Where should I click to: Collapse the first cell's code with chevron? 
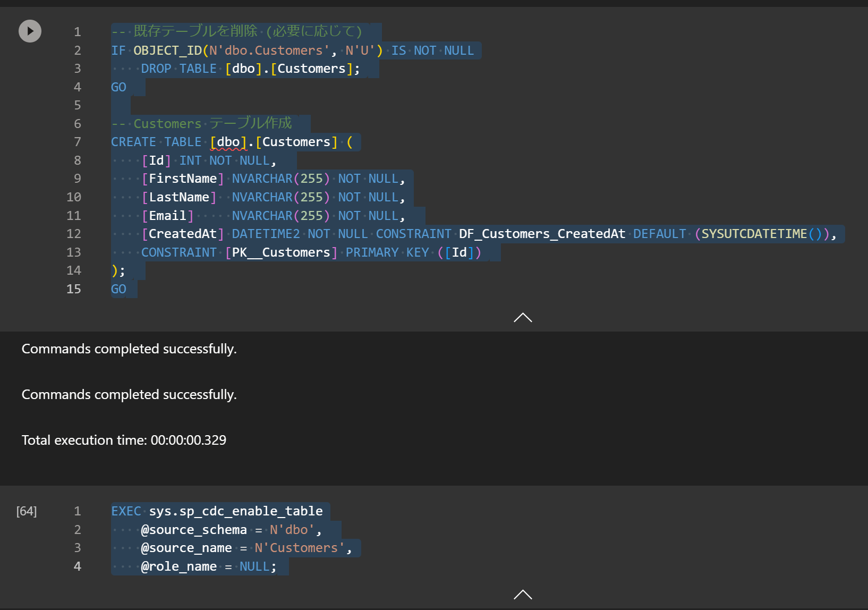tap(523, 317)
